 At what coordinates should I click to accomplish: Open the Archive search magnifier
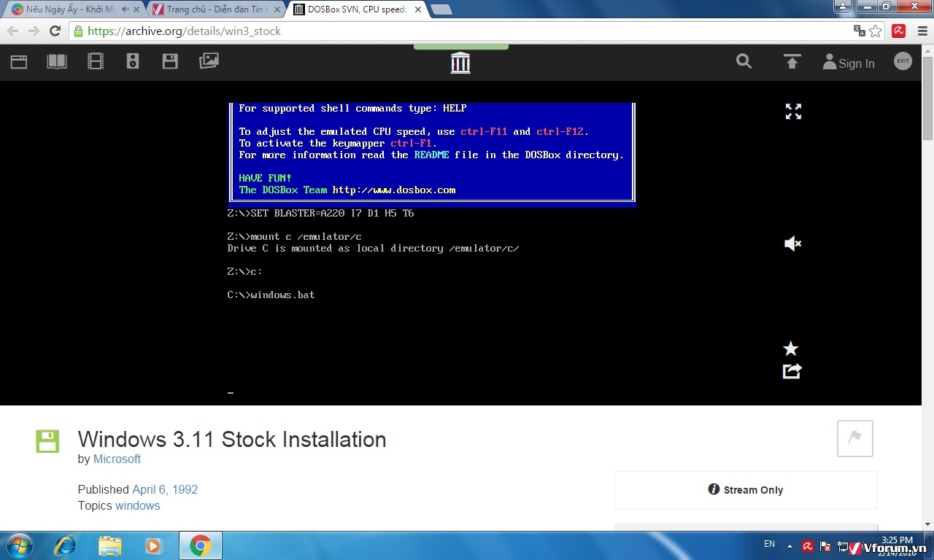pyautogui.click(x=744, y=61)
